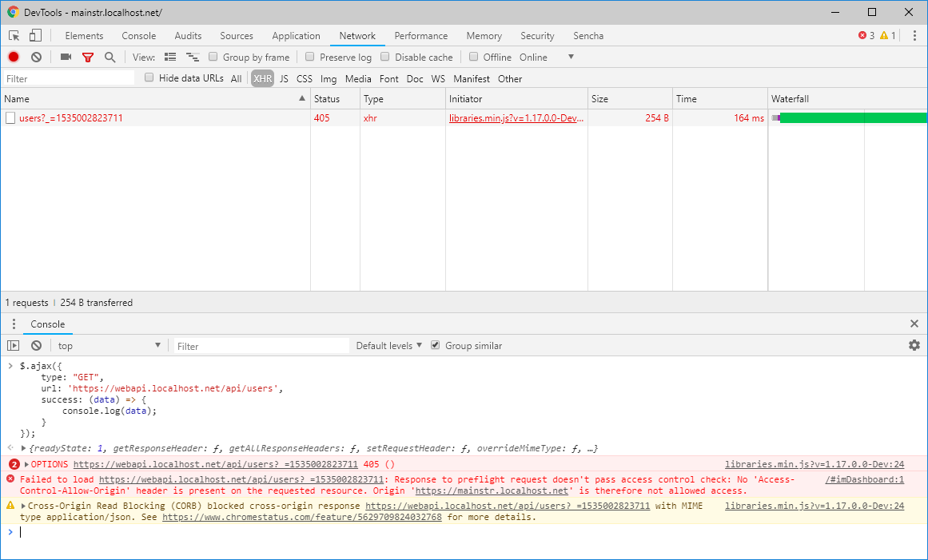
Task: Filter requests by JS
Action: pos(284,78)
